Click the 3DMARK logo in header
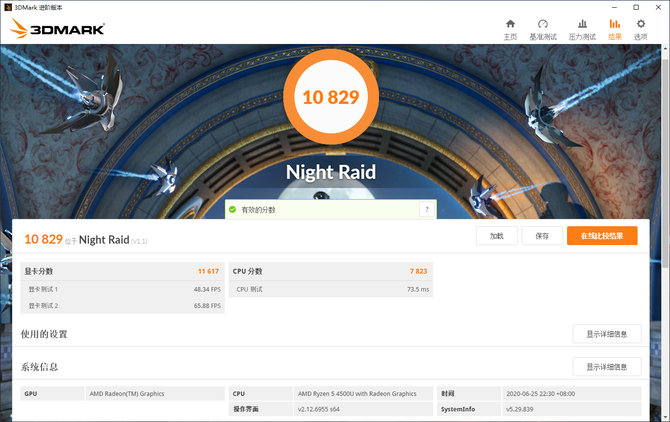The width and height of the screenshot is (670, 422). click(57, 28)
